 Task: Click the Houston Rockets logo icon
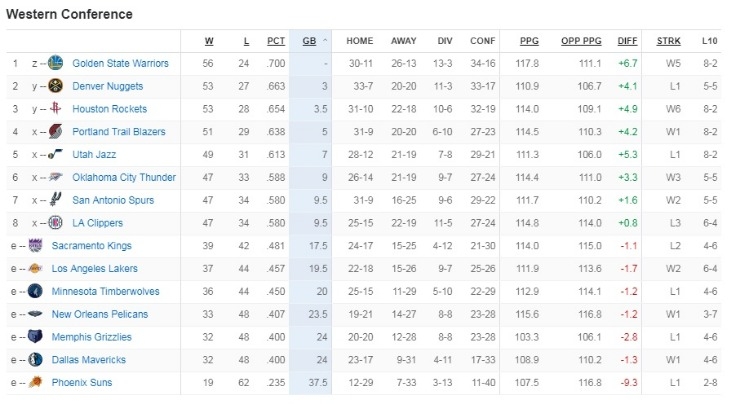tap(55, 109)
